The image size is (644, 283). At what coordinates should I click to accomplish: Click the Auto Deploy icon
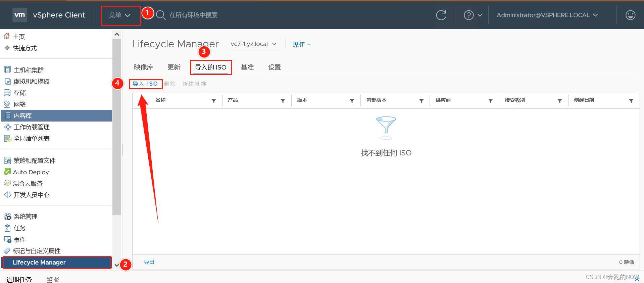[7, 172]
